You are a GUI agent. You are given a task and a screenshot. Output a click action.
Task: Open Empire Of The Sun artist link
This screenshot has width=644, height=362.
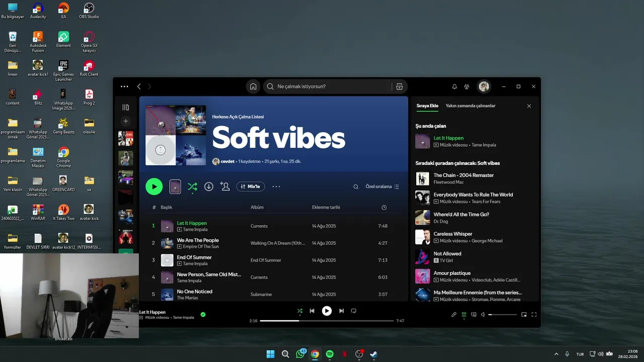point(201,246)
